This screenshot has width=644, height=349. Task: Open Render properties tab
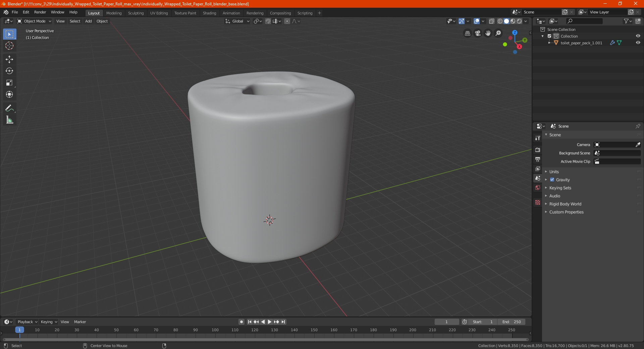(x=538, y=150)
